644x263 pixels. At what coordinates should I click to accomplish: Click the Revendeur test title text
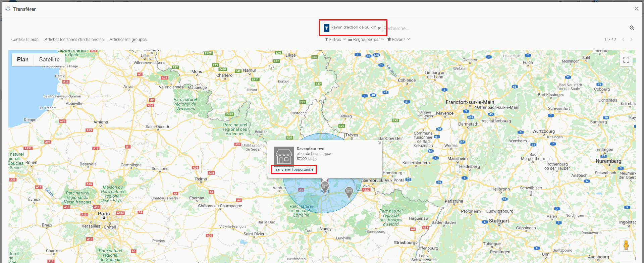coord(310,149)
